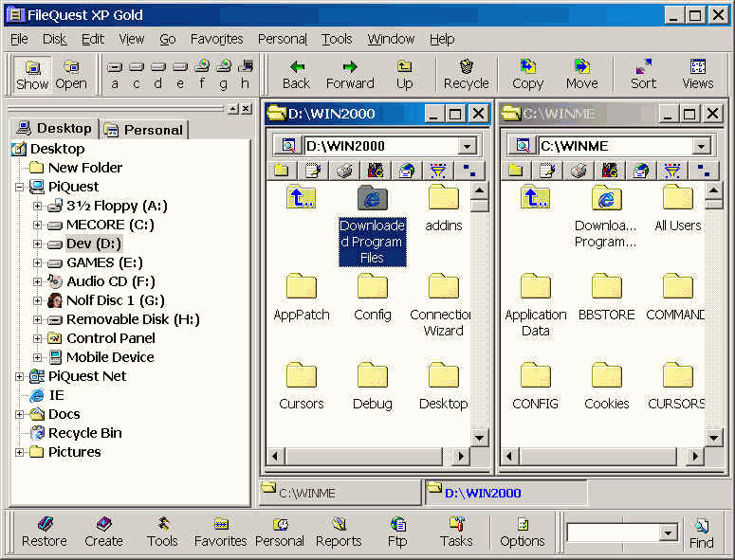The image size is (735, 560).
Task: Select the BBSTORE folder in C:\WINME
Action: pyautogui.click(x=607, y=298)
